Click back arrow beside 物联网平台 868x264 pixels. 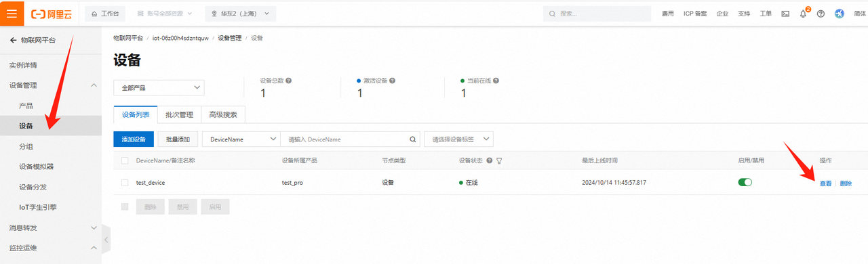point(13,41)
